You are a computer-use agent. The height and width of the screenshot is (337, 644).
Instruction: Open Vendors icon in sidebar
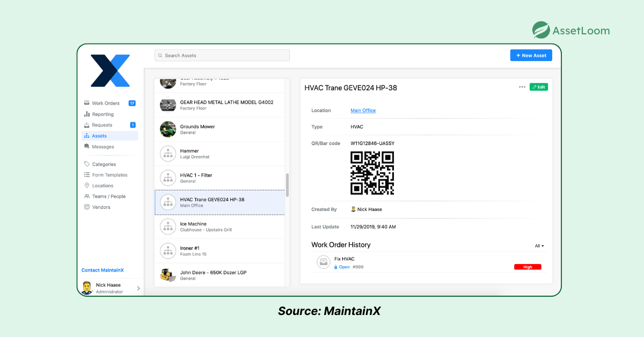tap(87, 207)
